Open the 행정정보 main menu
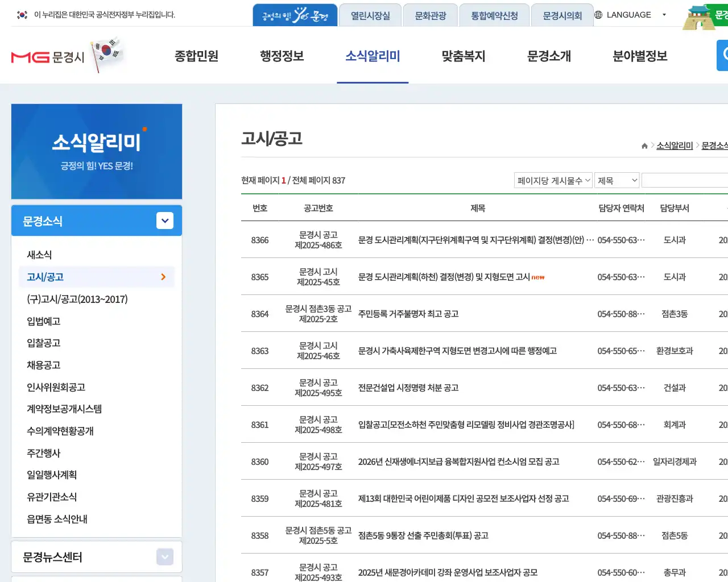The image size is (728, 582). tap(282, 56)
